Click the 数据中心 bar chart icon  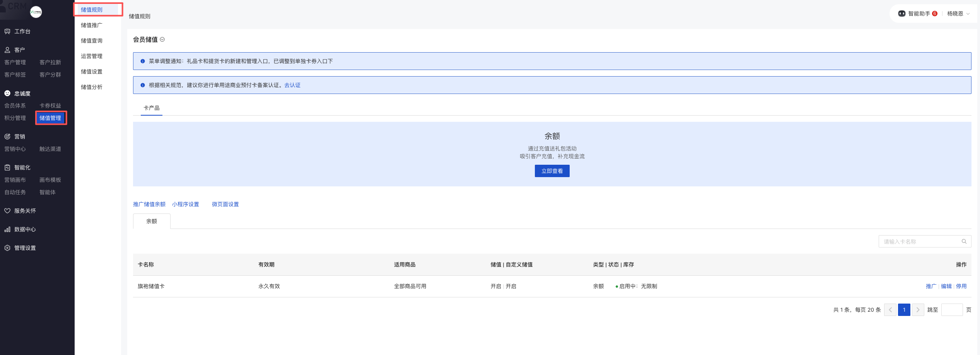tap(7, 229)
